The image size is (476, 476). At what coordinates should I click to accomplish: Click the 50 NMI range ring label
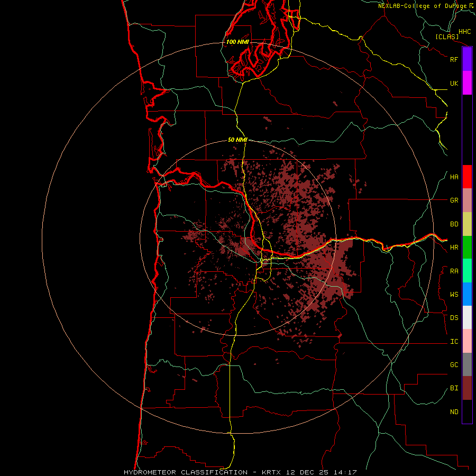[x=237, y=140]
